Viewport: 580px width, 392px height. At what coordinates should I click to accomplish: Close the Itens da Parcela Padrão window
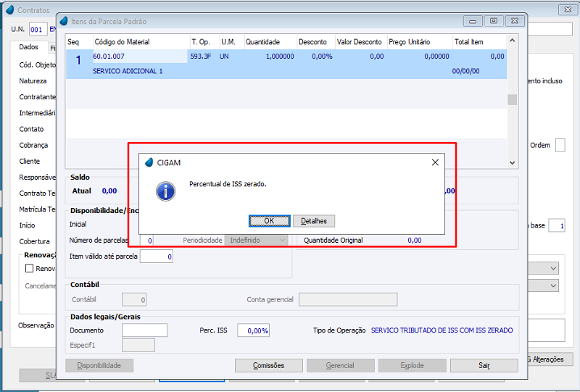click(515, 21)
